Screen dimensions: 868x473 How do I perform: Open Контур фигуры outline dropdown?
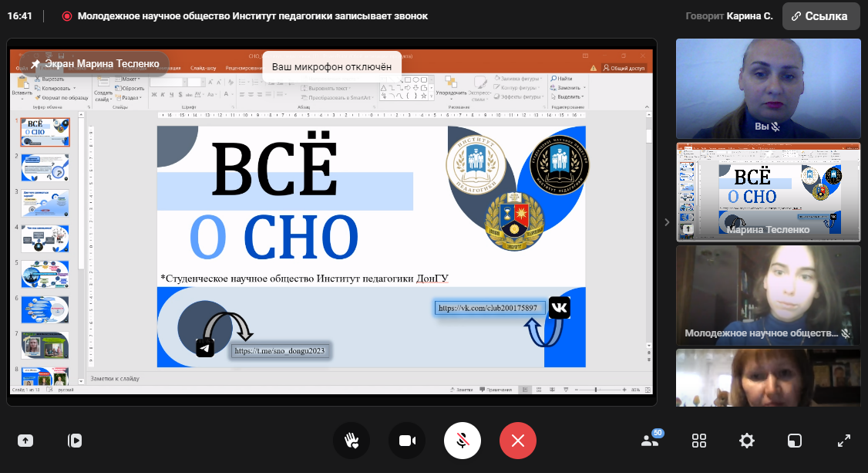[x=517, y=87]
